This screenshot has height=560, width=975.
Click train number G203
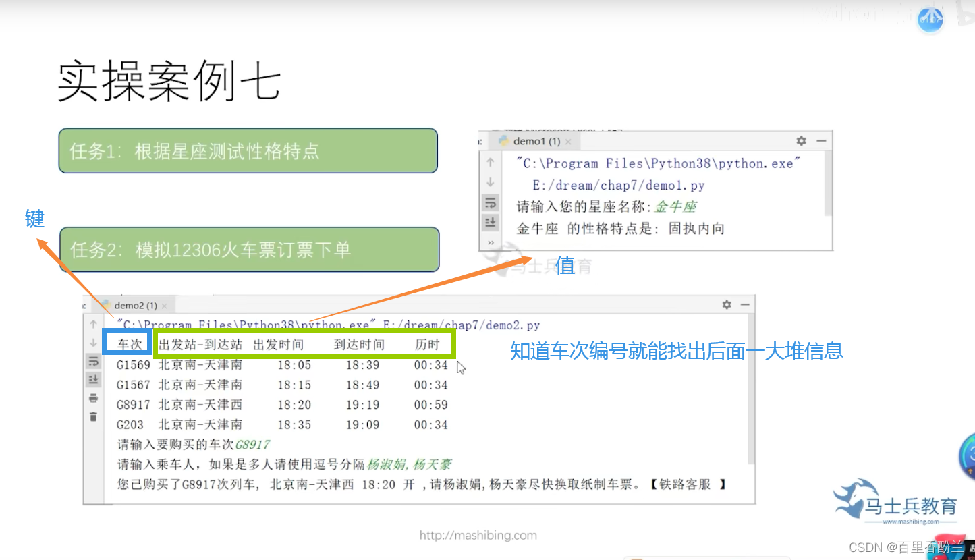point(130,425)
